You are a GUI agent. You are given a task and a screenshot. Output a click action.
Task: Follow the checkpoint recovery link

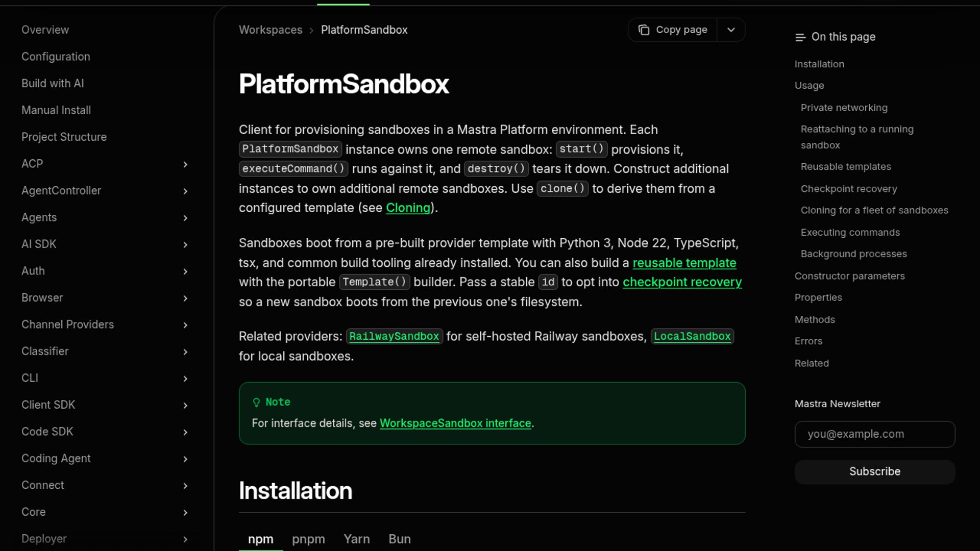point(682,282)
